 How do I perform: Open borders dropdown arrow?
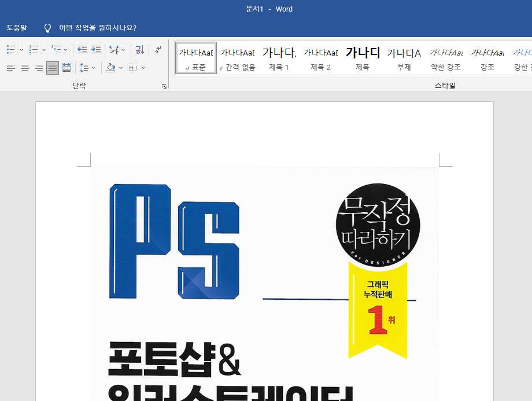[143, 68]
